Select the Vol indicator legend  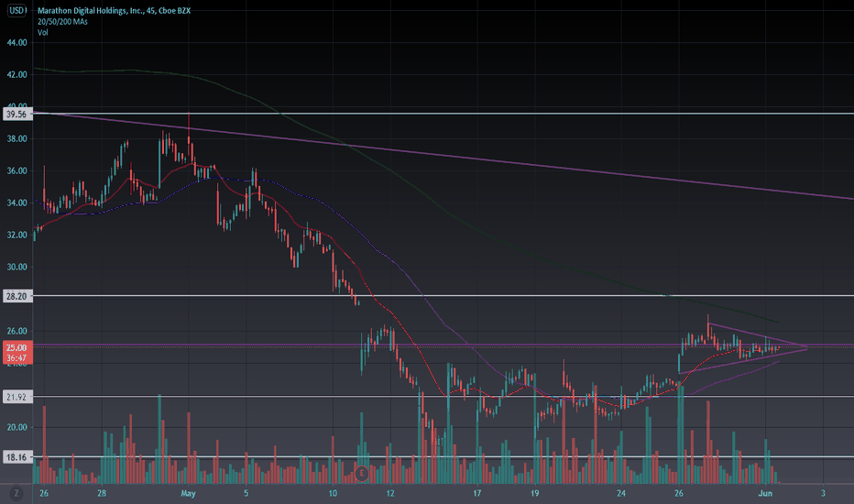42,33
